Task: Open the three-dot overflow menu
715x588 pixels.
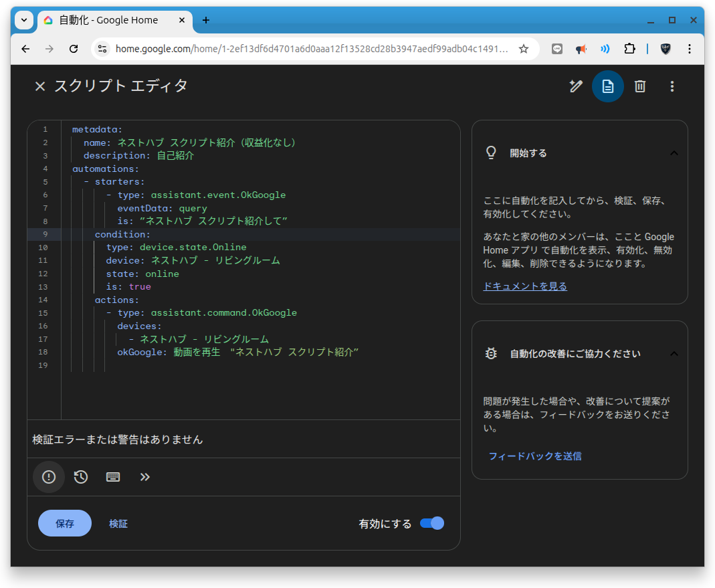Action: coord(672,86)
